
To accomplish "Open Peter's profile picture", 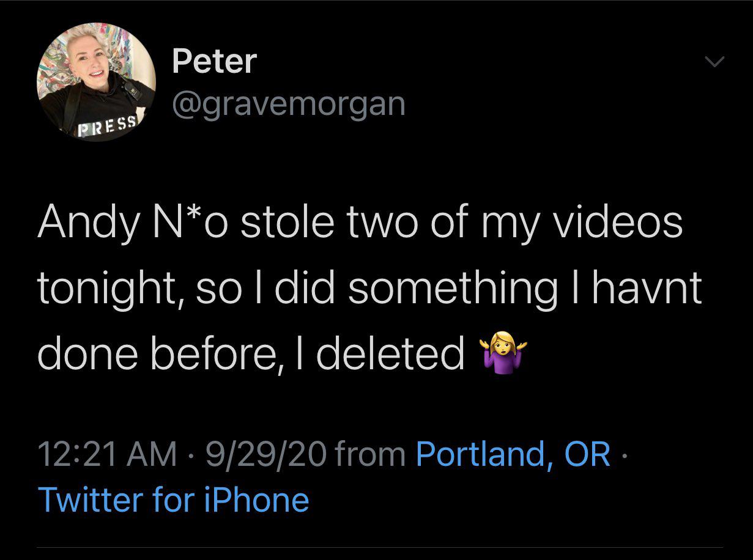I will 97,81.
